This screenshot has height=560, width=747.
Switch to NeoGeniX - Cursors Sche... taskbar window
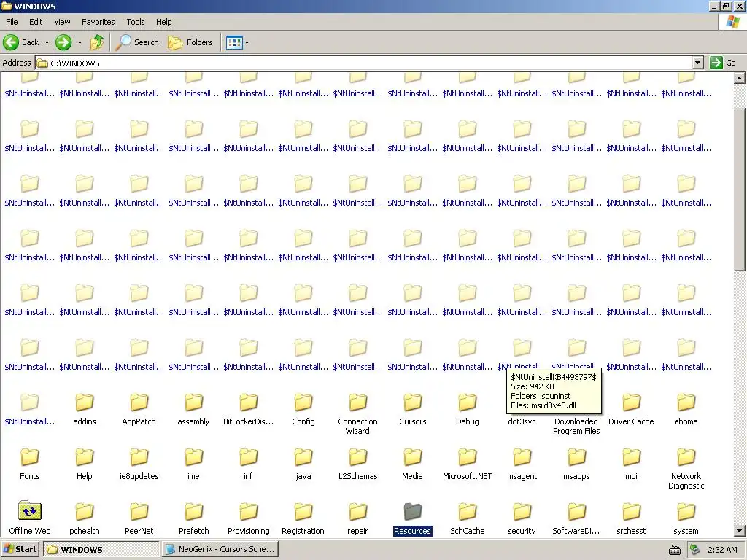pyautogui.click(x=220, y=549)
